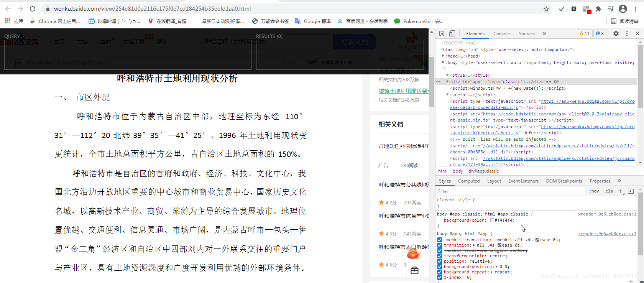Add a new style rule with the plus icon
644x283 pixels.
coord(620,191)
